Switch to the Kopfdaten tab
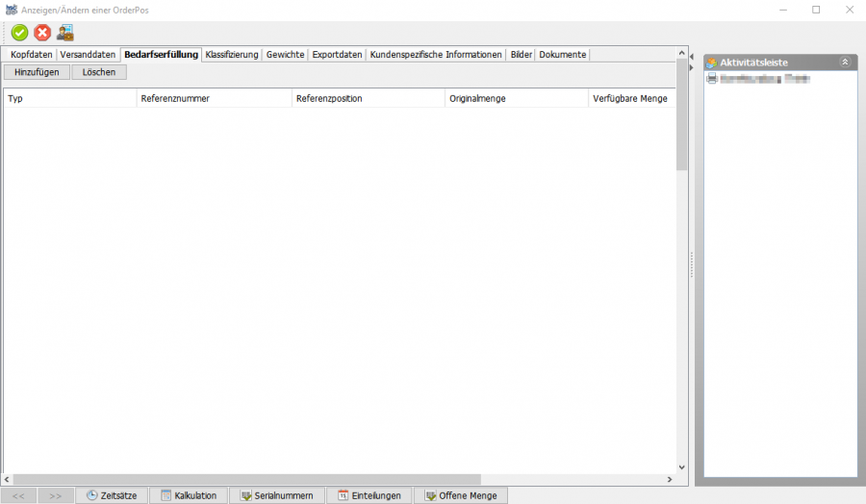Viewport: 866px width, 504px height. click(31, 55)
